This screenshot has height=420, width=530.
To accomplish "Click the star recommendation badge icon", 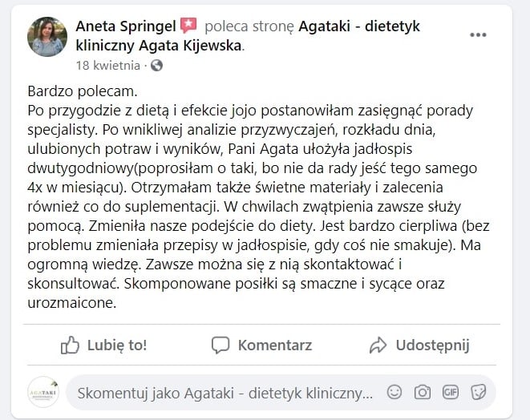I will point(188,26).
